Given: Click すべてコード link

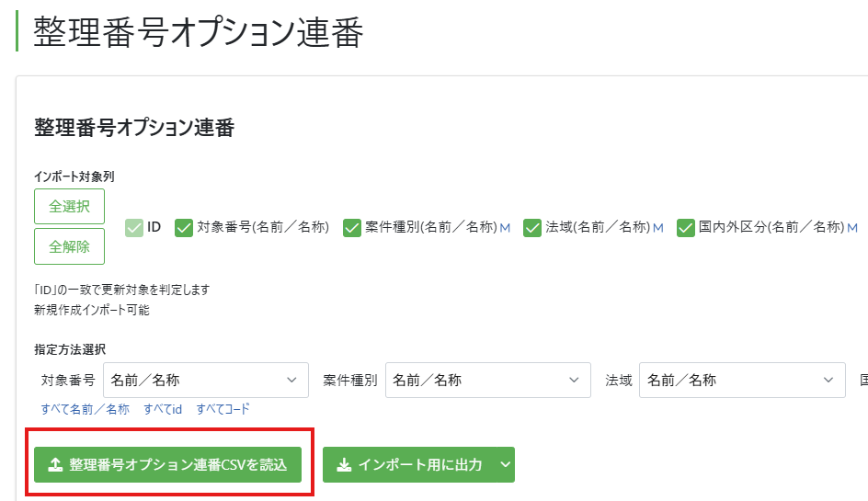Looking at the screenshot, I should pyautogui.click(x=223, y=409).
